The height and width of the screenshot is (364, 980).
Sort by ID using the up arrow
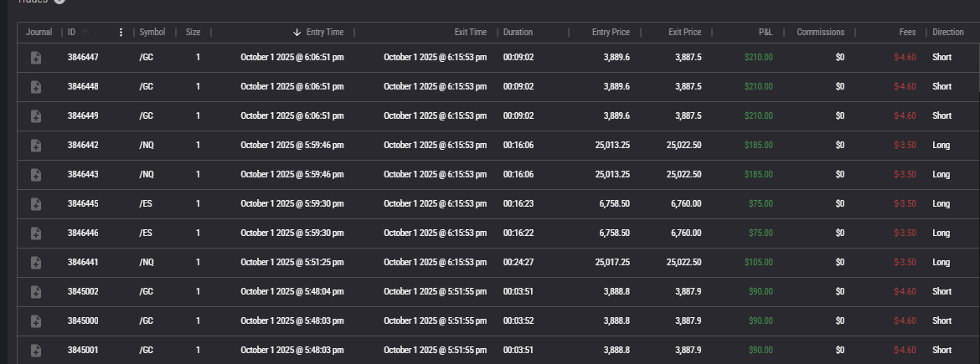(86, 33)
